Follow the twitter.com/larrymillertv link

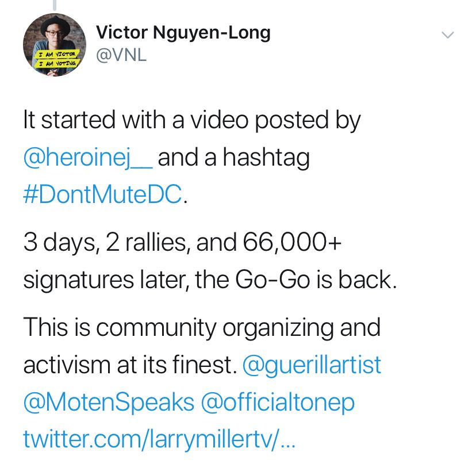[159, 439]
